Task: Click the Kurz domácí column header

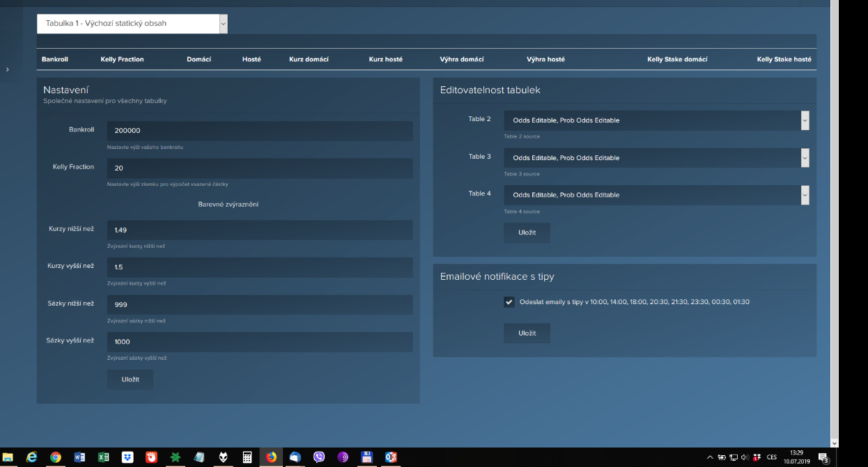Action: coord(309,59)
